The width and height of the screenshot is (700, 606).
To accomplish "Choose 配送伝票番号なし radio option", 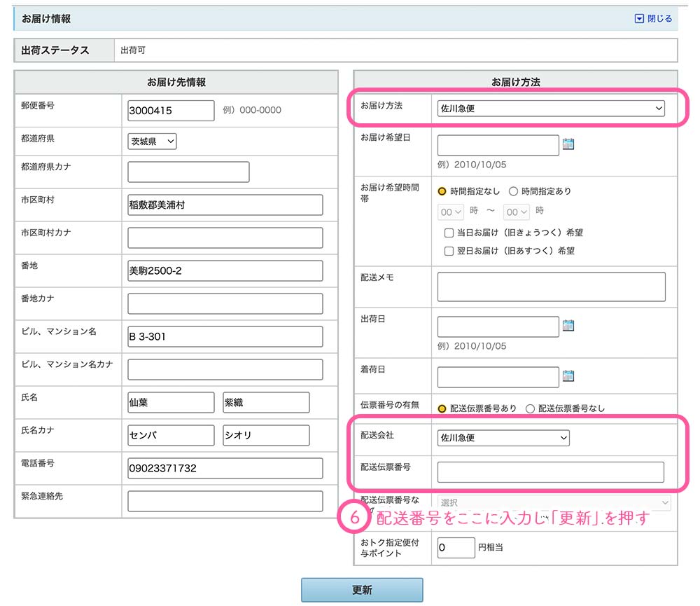I will point(530,408).
